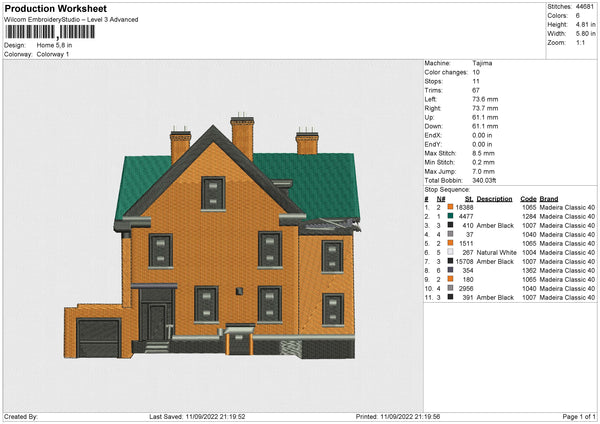
Task: Click the Width value '5.80 in'
Action: 585,34
